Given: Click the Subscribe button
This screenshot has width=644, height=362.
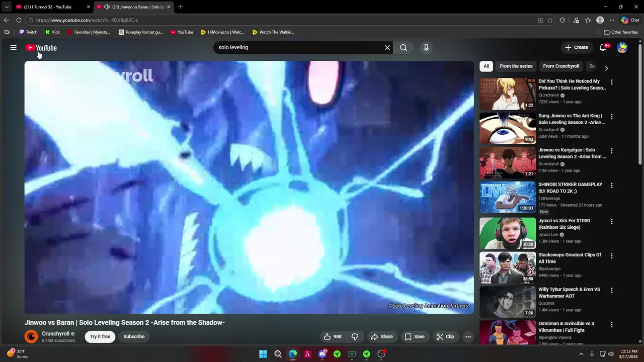Looking at the screenshot, I should pos(134,336).
